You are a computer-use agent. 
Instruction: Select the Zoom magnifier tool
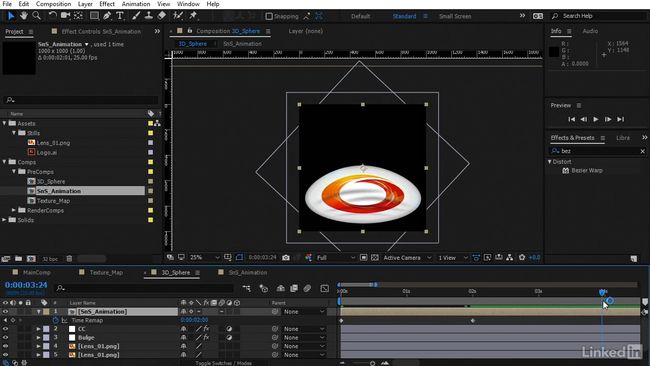click(36, 16)
